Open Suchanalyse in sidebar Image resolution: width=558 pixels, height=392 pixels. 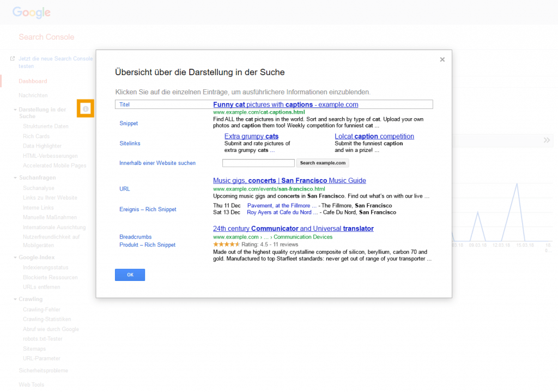pyautogui.click(x=39, y=188)
